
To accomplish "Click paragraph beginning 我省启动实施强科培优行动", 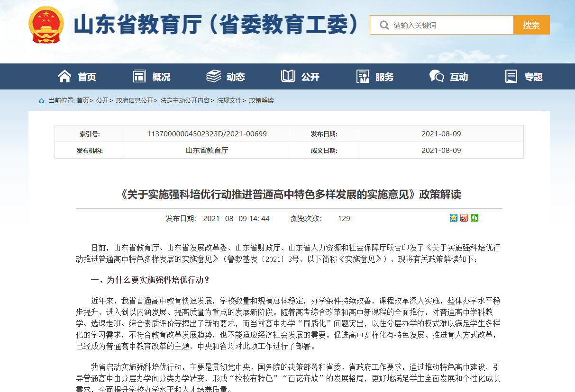I will pyautogui.click(x=288, y=378).
